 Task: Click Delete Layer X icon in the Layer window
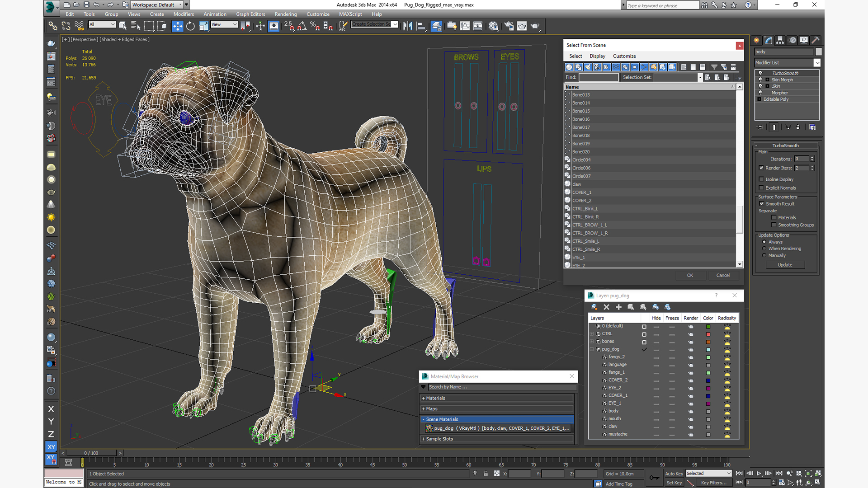(x=606, y=307)
